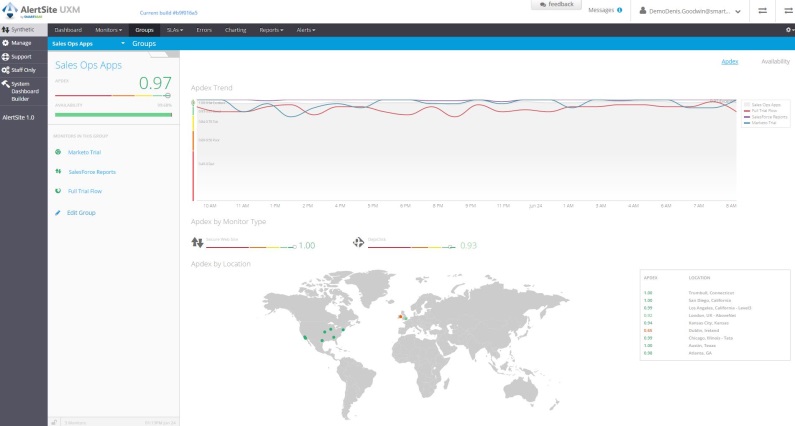795x426 pixels.
Task: Click the Messages info badge icon
Action: point(619,10)
